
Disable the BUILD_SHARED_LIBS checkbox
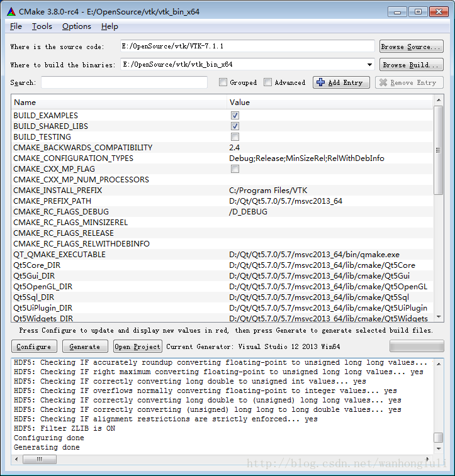click(x=235, y=126)
